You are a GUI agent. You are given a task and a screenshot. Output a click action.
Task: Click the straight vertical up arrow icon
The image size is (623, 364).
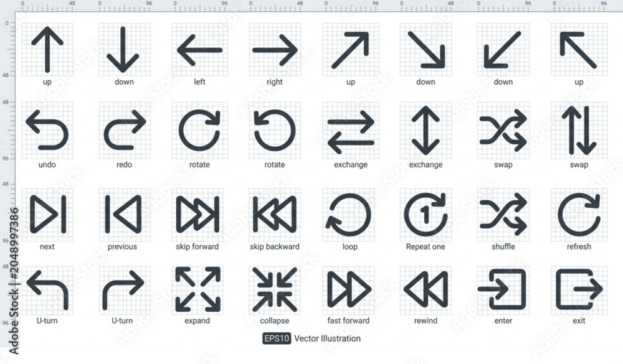point(47,50)
